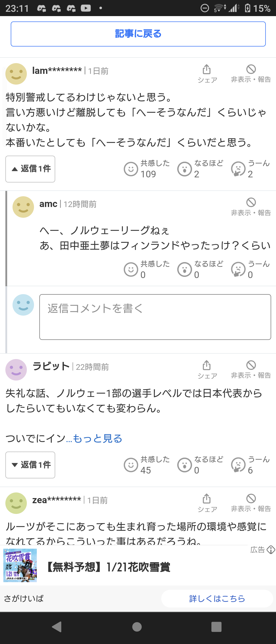Tap the 記事に戻る button
276x644 pixels.
pos(138,34)
